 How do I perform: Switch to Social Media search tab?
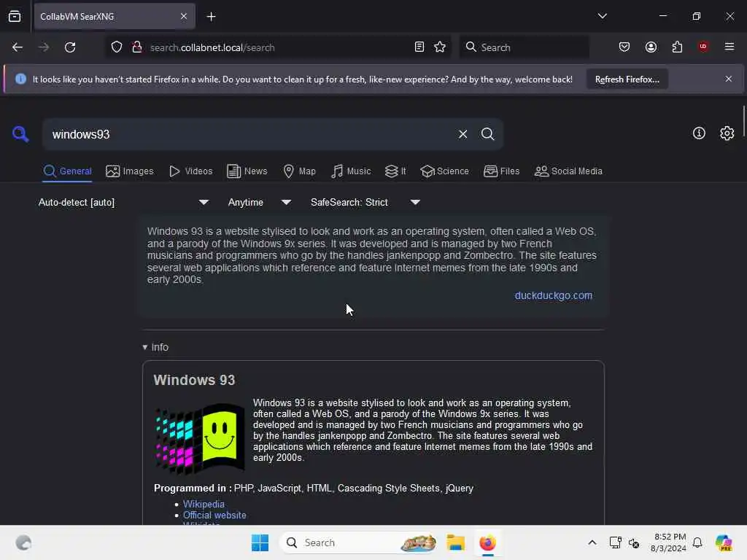pyautogui.click(x=568, y=171)
